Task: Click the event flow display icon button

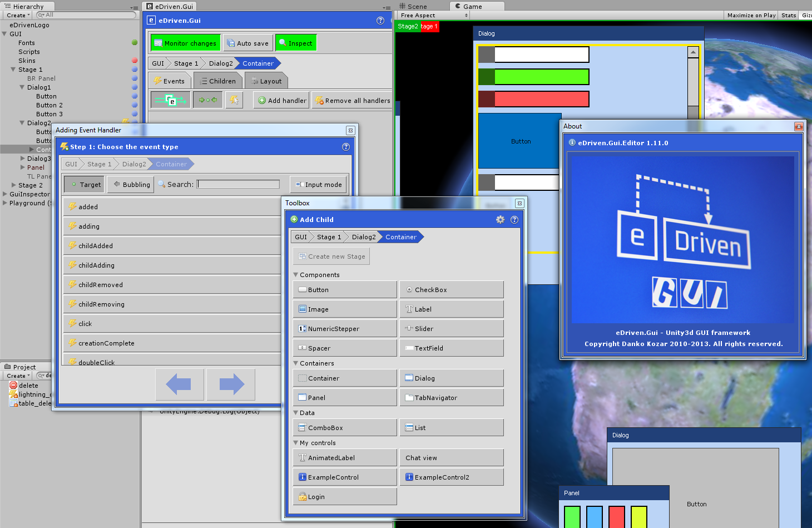Action: (171, 100)
